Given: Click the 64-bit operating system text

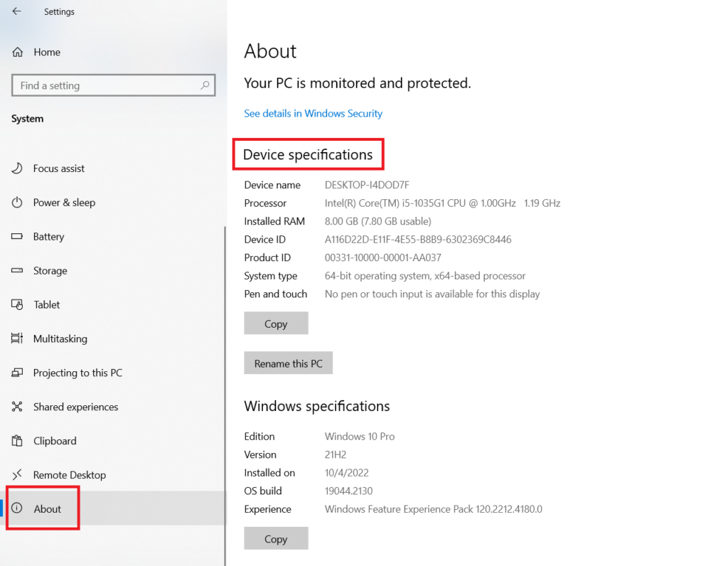Looking at the screenshot, I should (x=425, y=276).
